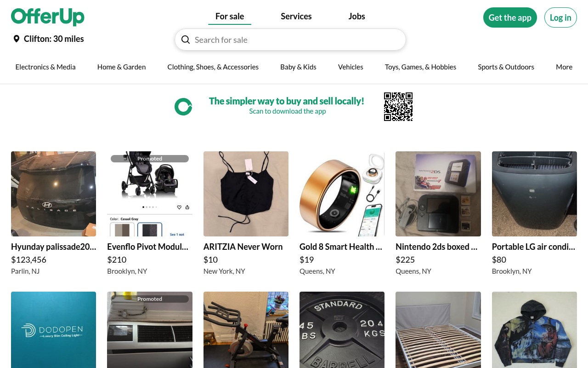This screenshot has height=368, width=588.
Task: Click Scan to download the app link
Action: [x=288, y=111]
